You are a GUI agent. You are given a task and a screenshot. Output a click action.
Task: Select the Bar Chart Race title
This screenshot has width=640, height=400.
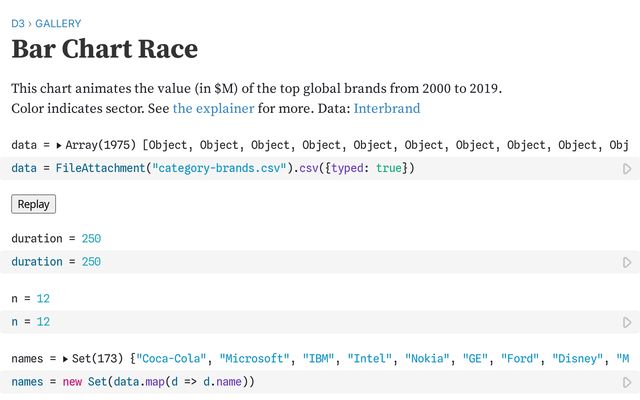click(x=105, y=49)
